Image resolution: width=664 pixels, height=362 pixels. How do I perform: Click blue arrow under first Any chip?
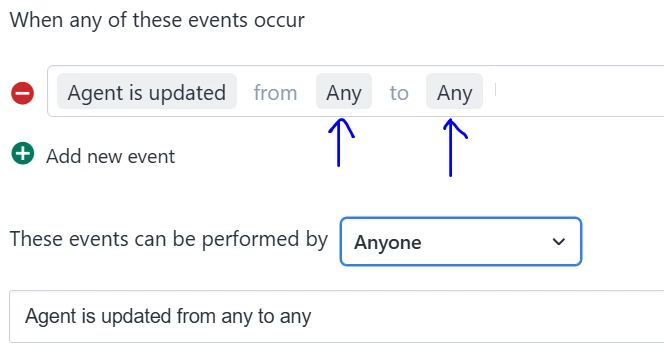340,143
